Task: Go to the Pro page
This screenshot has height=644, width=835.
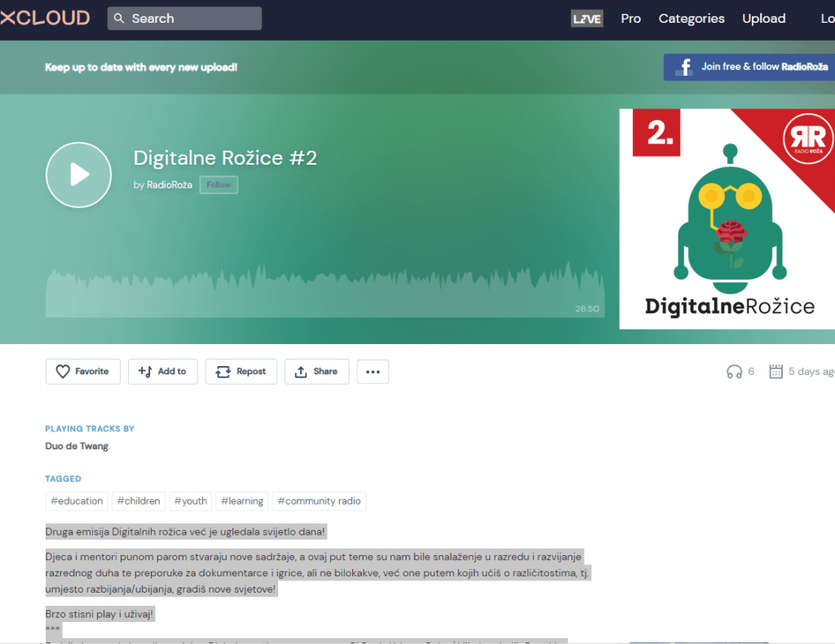Action: point(630,19)
